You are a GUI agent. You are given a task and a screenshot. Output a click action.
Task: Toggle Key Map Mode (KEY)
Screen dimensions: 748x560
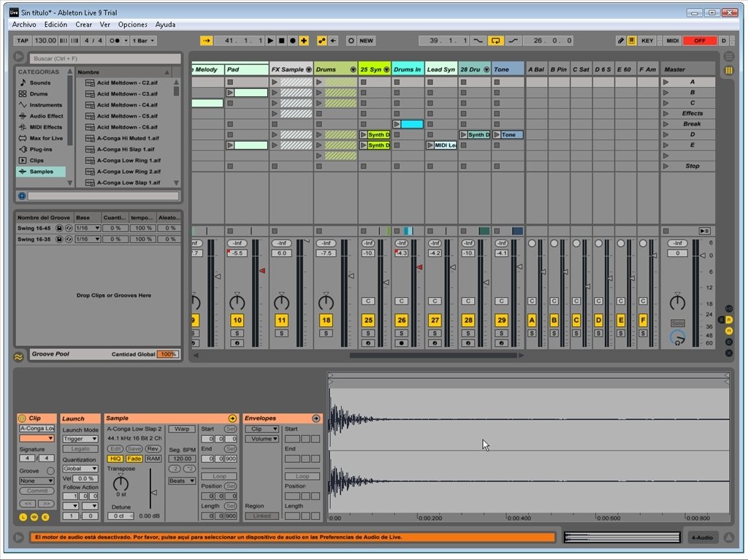[647, 41]
